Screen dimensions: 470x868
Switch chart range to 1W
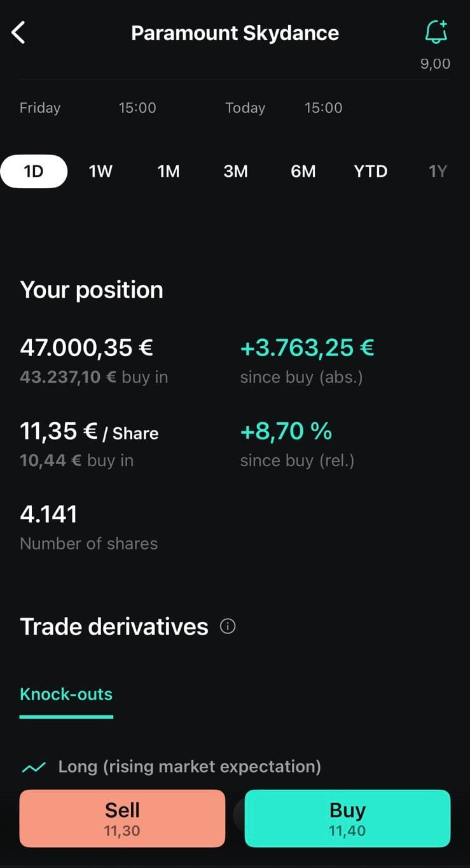(x=100, y=171)
